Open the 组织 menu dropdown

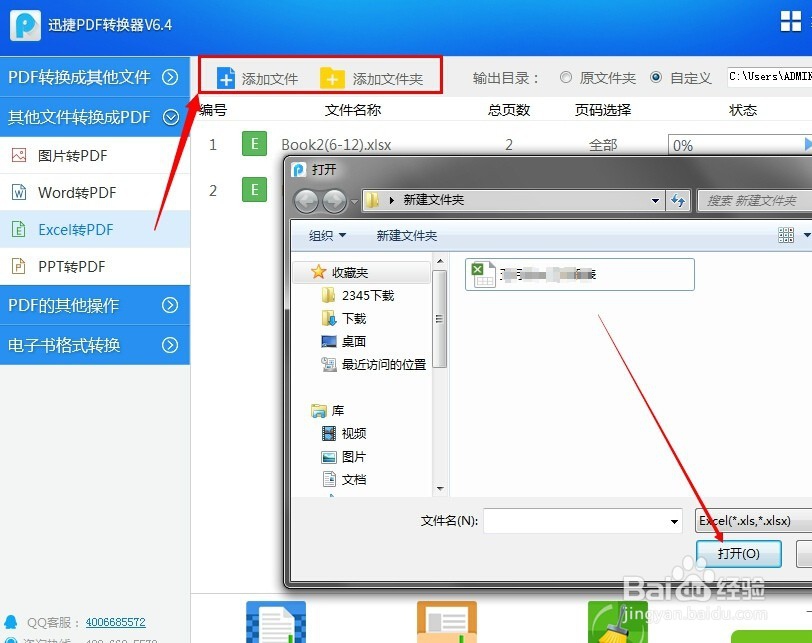(x=327, y=236)
